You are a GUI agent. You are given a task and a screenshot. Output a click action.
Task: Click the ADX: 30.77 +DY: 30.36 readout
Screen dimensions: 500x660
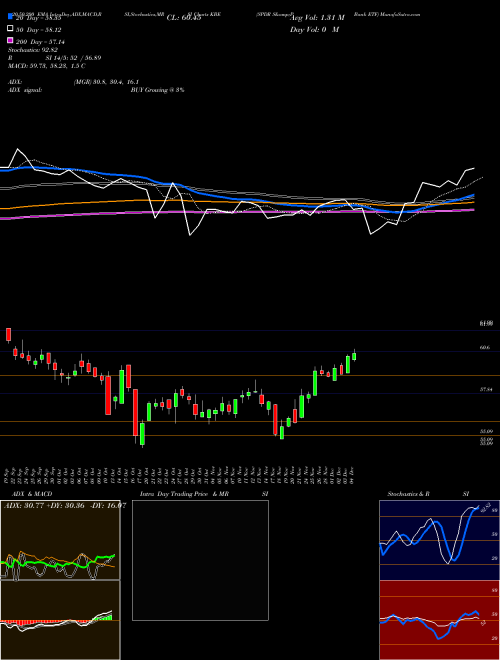click(64, 506)
